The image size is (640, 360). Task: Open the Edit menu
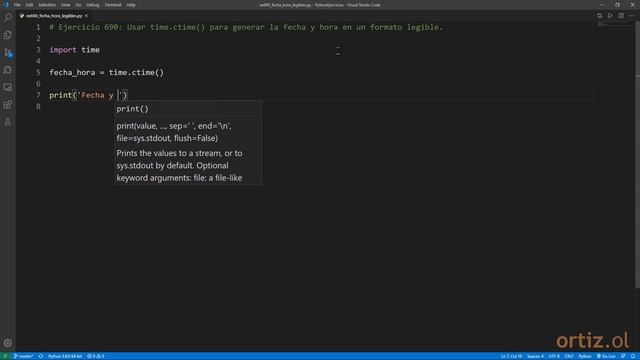coord(29,5)
